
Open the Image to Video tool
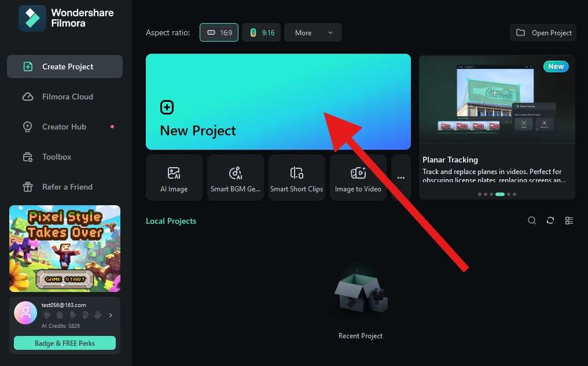click(358, 178)
